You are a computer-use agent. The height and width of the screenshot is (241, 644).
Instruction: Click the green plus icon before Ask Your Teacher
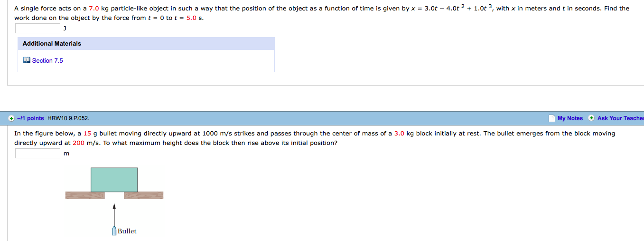coord(591,118)
